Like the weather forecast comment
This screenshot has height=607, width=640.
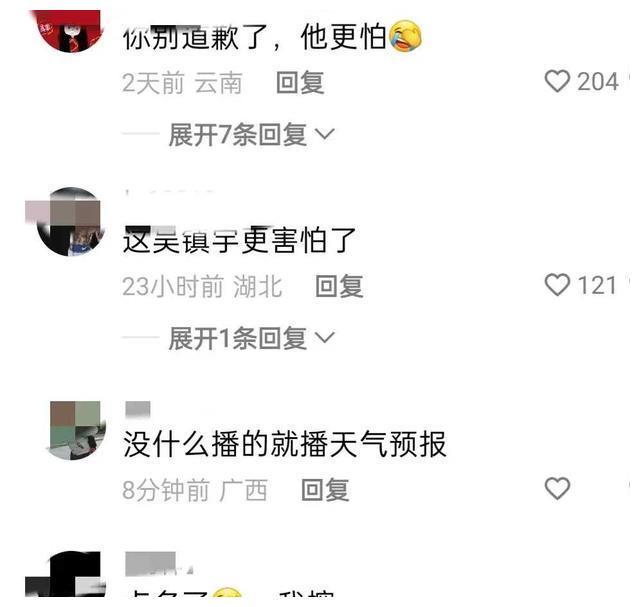click(x=557, y=488)
